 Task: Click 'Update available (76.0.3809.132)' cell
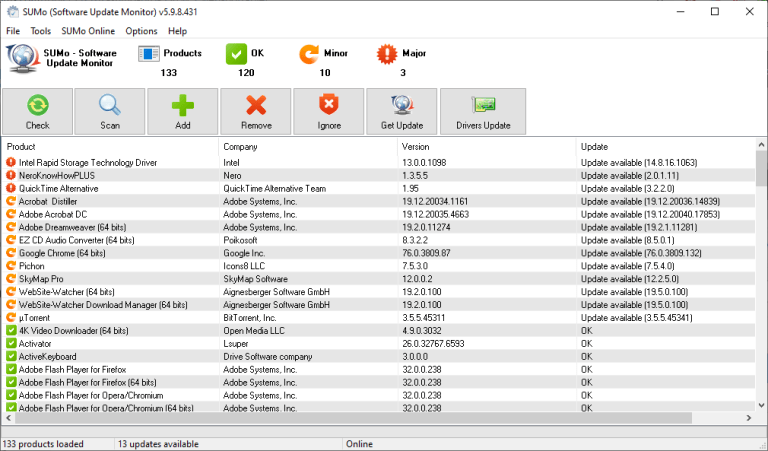coord(641,253)
